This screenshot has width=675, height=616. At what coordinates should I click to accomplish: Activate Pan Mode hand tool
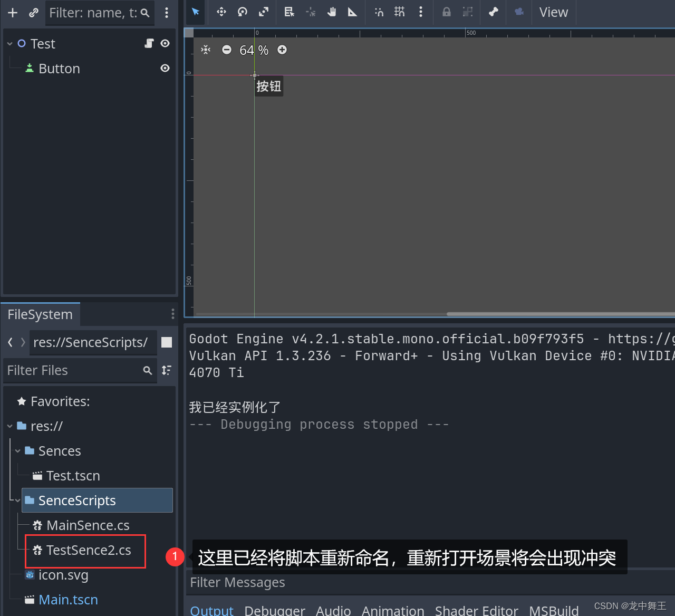pos(332,12)
